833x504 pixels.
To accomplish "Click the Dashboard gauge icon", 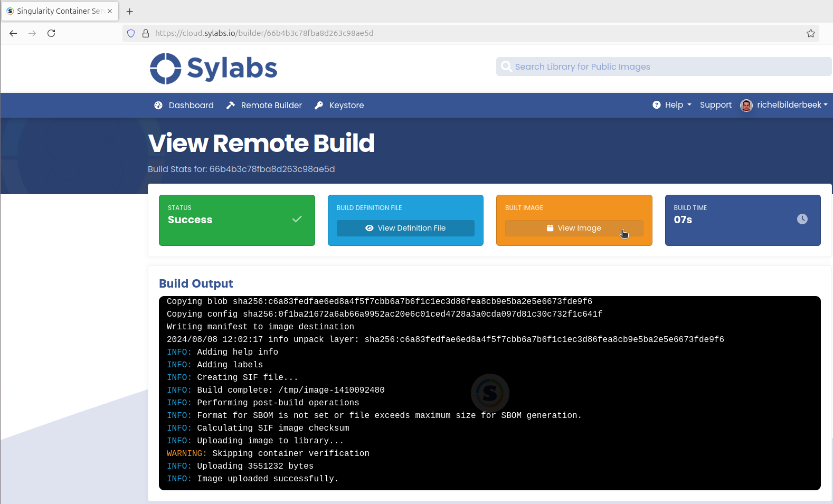I will coord(158,106).
